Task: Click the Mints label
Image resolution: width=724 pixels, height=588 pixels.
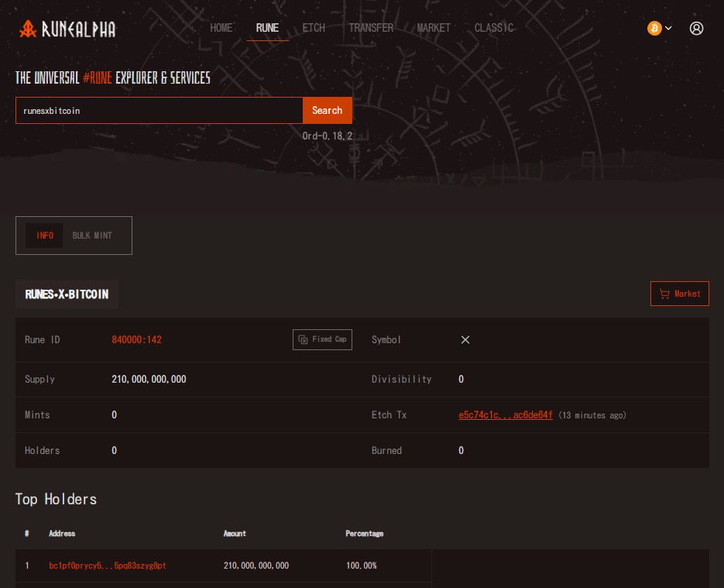Action: click(x=37, y=414)
